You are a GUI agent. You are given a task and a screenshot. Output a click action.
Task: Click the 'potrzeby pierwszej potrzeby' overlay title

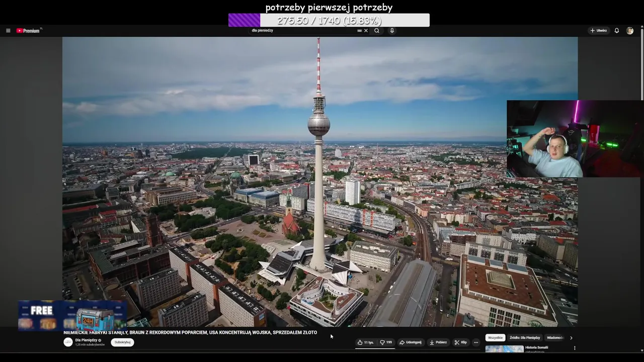329,8
